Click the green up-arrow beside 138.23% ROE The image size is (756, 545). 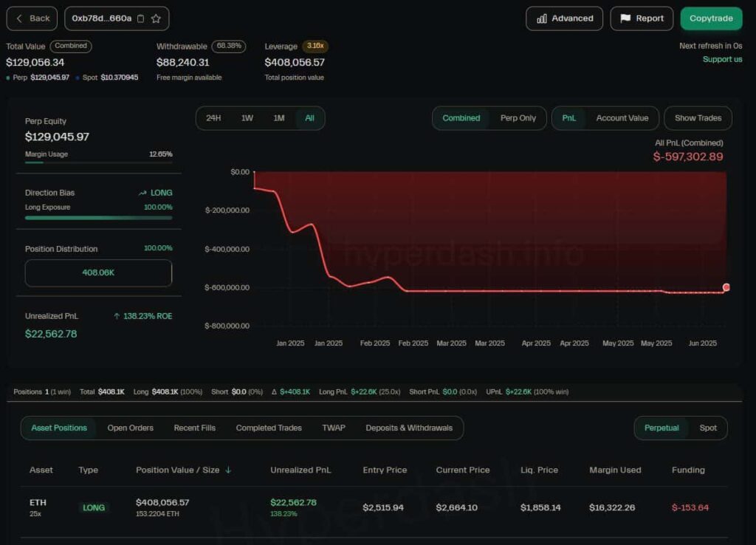click(x=117, y=315)
